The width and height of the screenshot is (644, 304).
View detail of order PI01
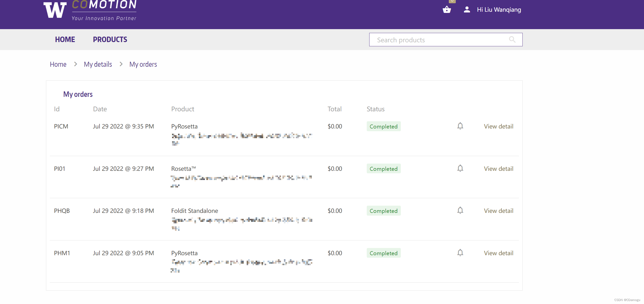tap(498, 169)
